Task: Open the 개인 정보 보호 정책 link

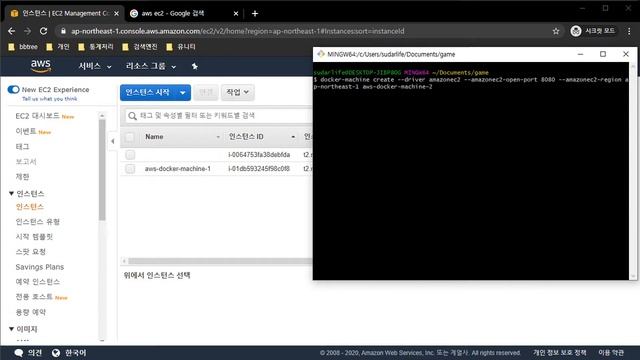Action: coord(559,353)
